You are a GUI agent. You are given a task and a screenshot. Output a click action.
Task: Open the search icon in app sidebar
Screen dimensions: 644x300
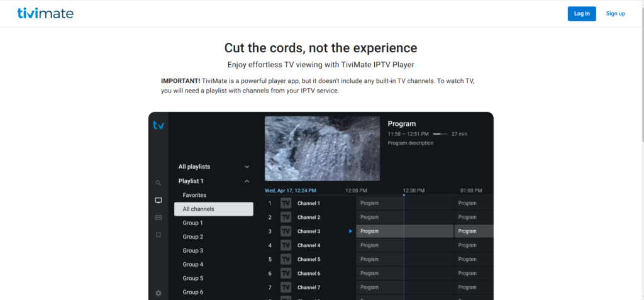point(158,183)
